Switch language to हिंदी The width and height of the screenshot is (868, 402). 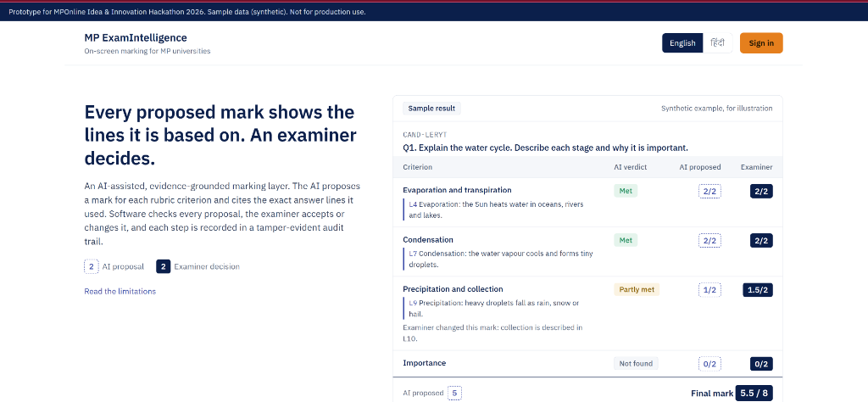tap(717, 43)
